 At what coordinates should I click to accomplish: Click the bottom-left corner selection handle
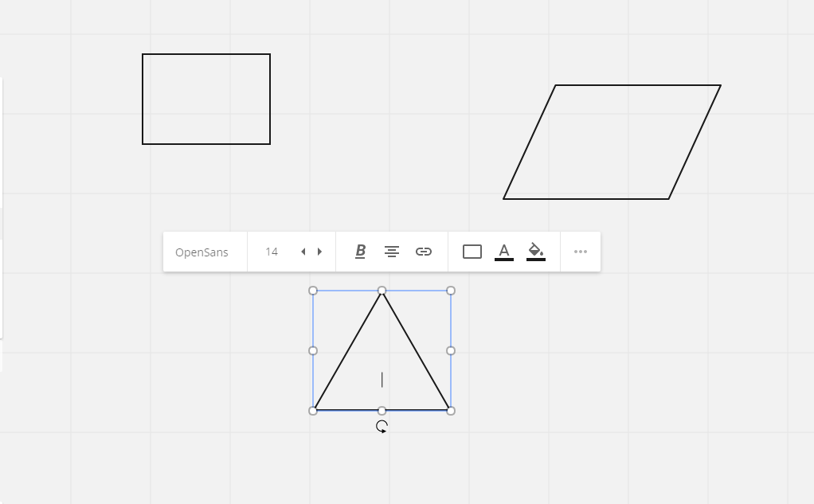click(313, 411)
